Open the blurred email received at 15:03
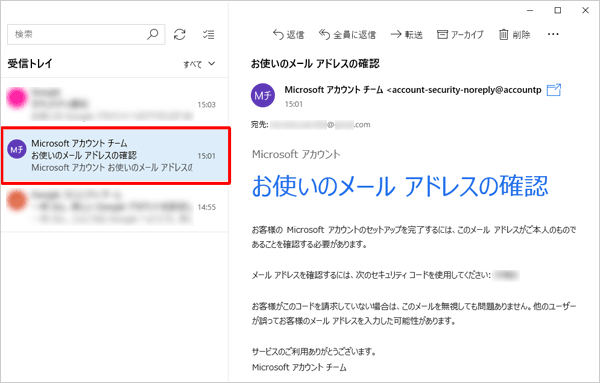Viewport: 600px width, 383px height. [x=114, y=103]
